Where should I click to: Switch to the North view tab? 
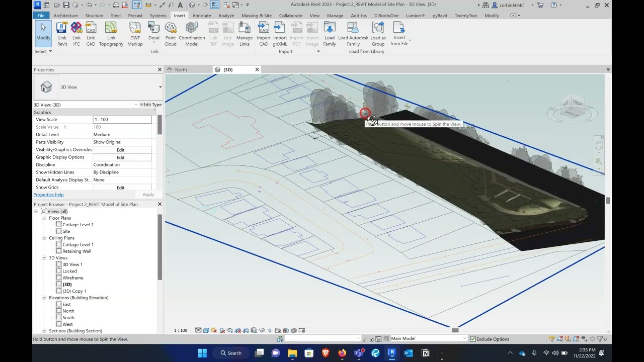click(181, 70)
